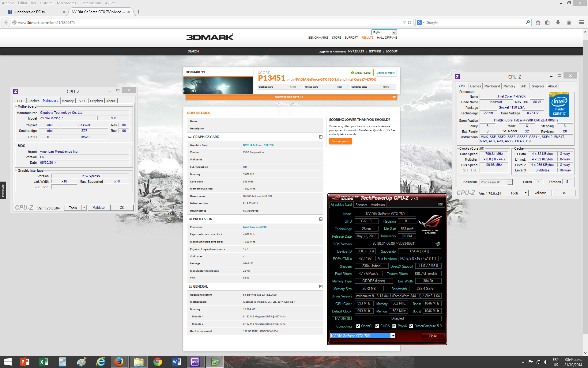Viewport: 588px width, 368px height.
Task: Click OK in left CPU-Z window
Action: (122, 208)
